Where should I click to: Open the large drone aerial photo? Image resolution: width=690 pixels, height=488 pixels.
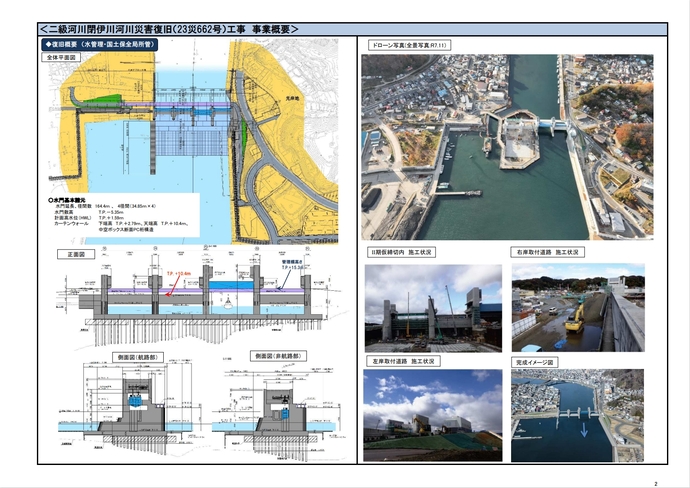point(507,147)
